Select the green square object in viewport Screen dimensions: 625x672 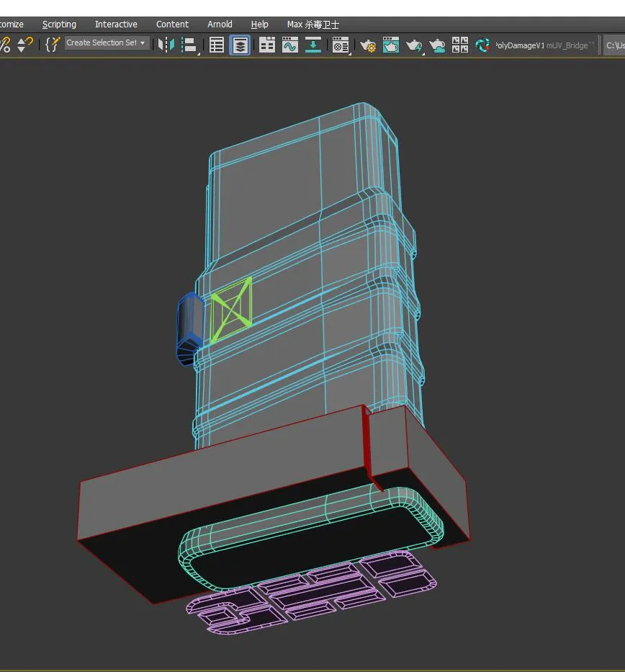[231, 310]
